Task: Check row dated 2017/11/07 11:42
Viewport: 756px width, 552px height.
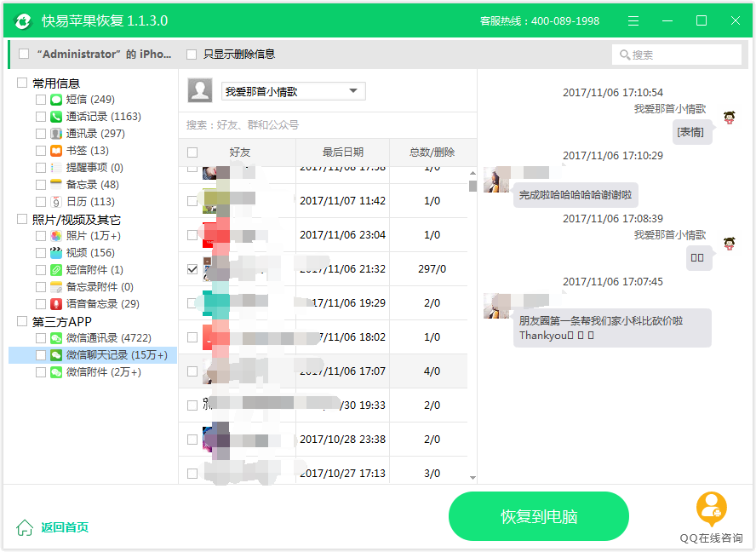Action: 192,201
